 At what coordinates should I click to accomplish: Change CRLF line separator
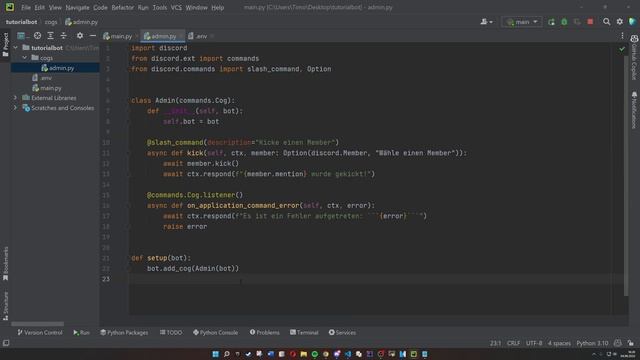(x=513, y=343)
